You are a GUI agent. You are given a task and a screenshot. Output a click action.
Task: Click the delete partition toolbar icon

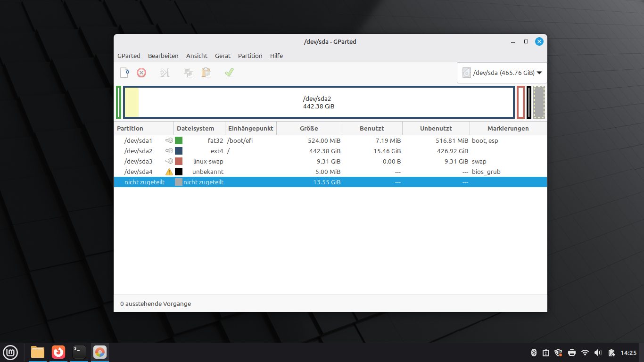[141, 73]
